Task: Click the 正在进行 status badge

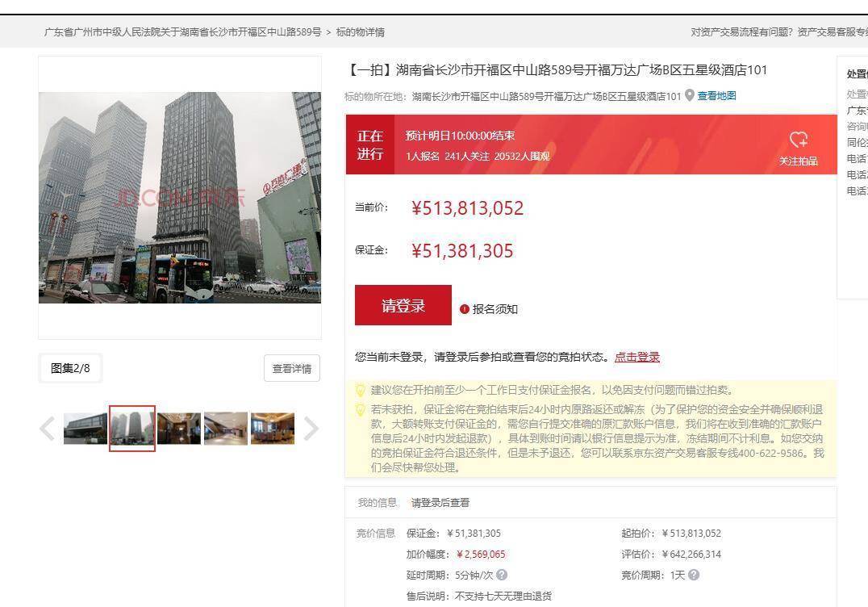Action: pos(369,144)
